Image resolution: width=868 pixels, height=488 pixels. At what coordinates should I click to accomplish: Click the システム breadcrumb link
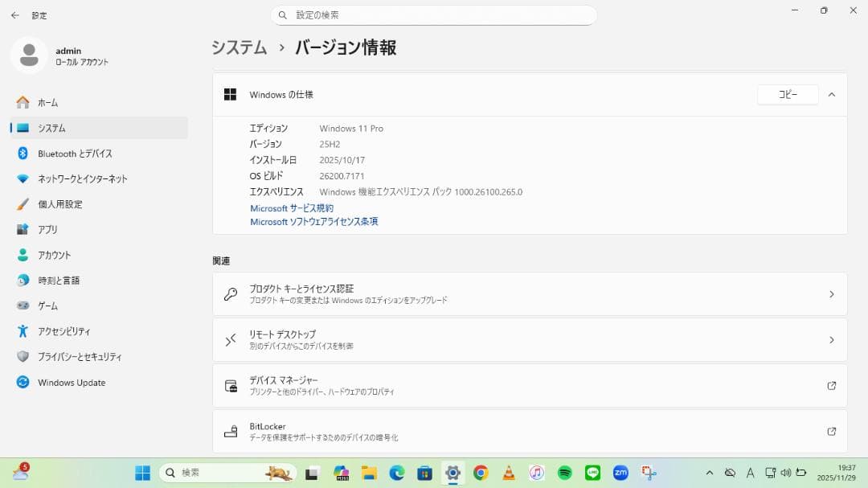240,47
